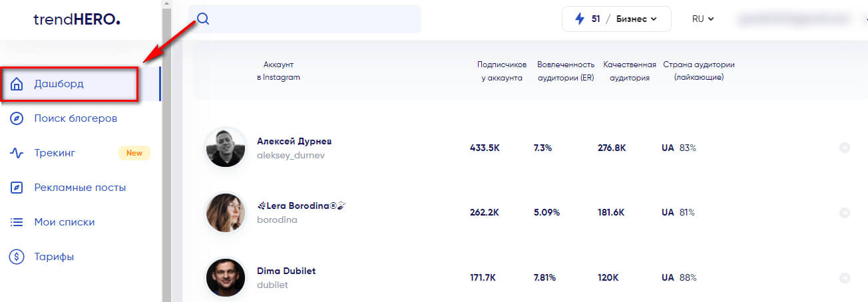The width and height of the screenshot is (868, 302).
Task: Click Lera Borodina's avatar thumbnail
Action: tap(225, 213)
